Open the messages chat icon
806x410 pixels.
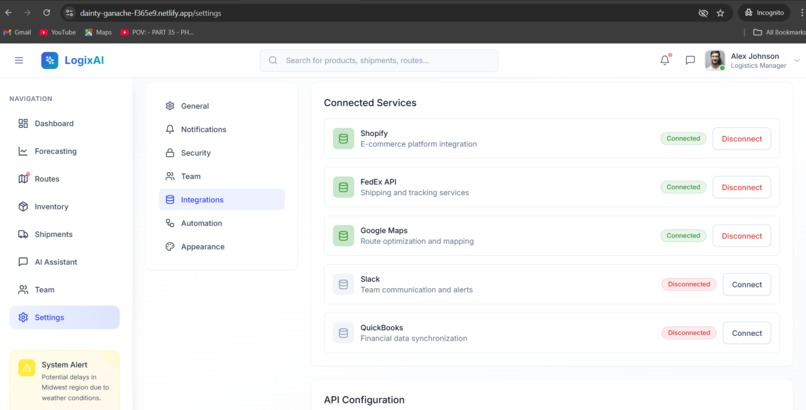pyautogui.click(x=690, y=60)
